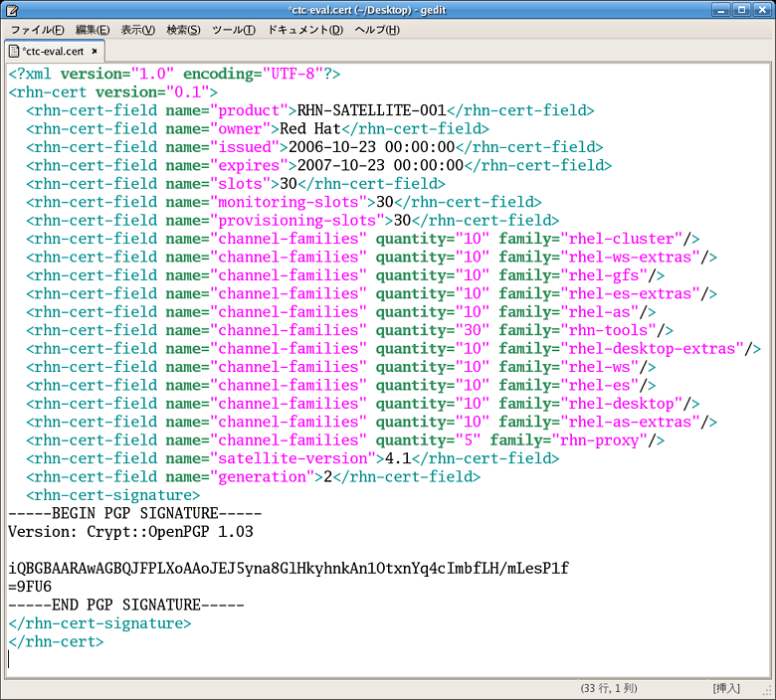Click the window resize grip in the status bar corner
Screen dimensions: 776x700
click(769, 691)
